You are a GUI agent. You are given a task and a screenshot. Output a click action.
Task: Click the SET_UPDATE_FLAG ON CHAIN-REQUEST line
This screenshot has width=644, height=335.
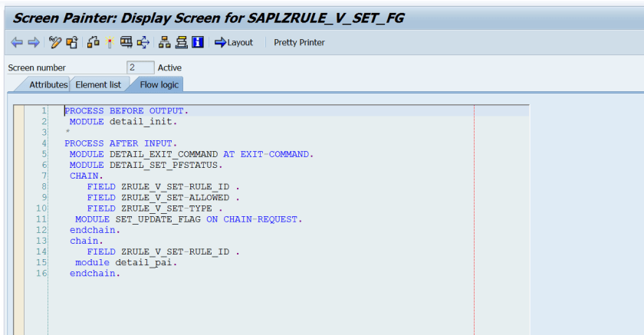point(189,219)
